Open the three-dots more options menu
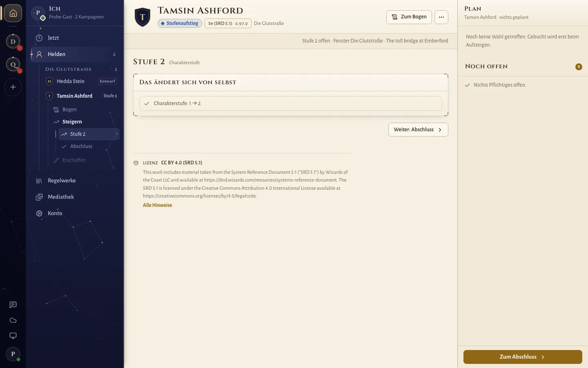The image size is (588, 368). [x=441, y=17]
